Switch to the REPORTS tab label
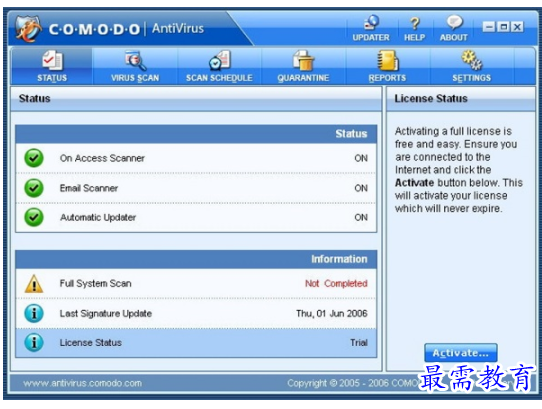The height and width of the screenshot is (409, 542). (x=387, y=78)
